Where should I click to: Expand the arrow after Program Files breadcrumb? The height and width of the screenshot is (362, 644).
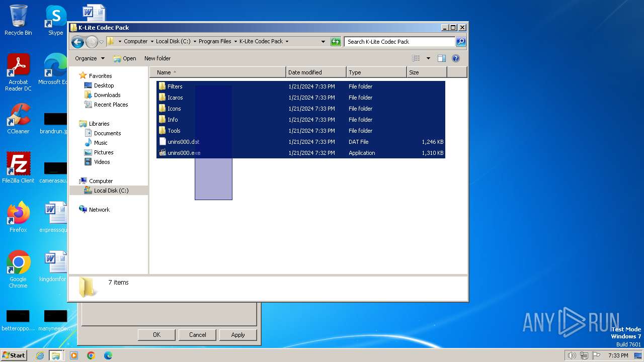[x=235, y=42]
